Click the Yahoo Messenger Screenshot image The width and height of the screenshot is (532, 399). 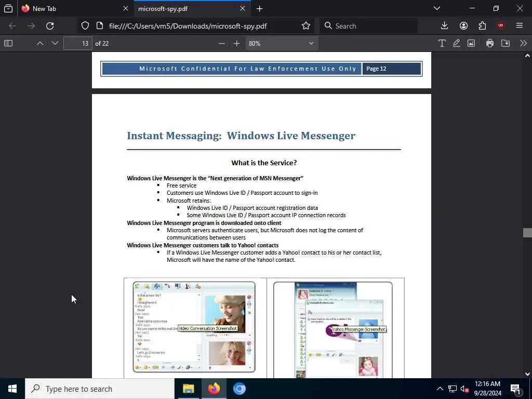tap(333, 330)
